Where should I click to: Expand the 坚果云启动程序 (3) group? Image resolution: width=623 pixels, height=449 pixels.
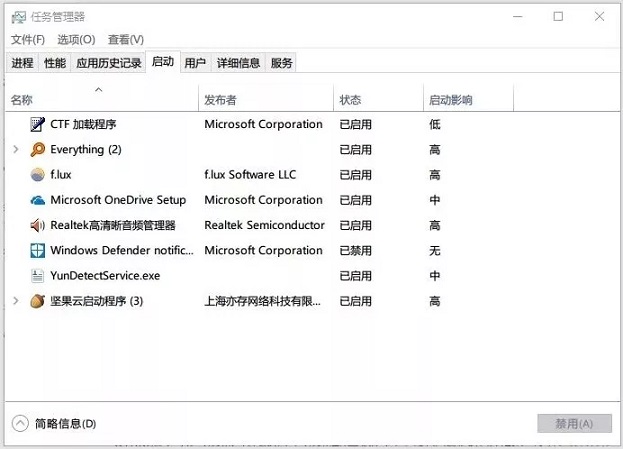[15, 301]
